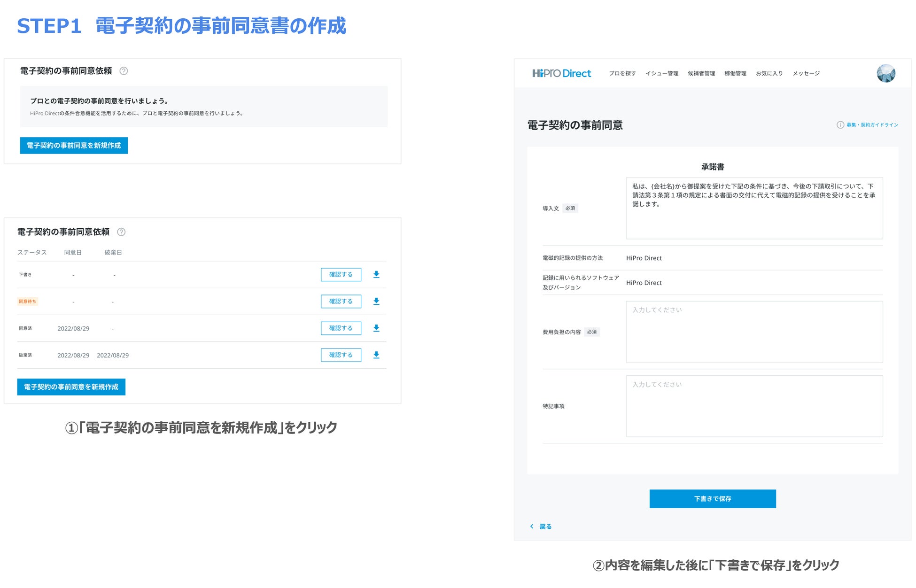Image resolution: width=916 pixels, height=588 pixels.
Task: Click 確認する for the 下書き row
Action: 341,274
